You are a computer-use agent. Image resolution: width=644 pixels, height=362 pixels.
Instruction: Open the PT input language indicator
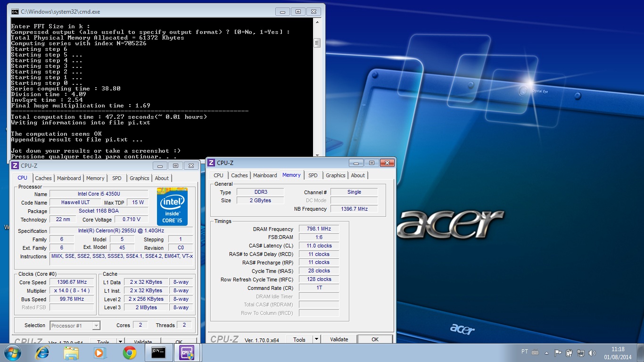(525, 352)
